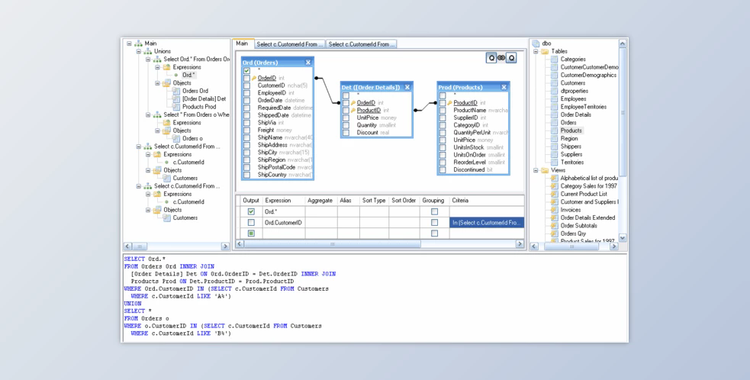
Task: Click the green bullet icon beside Ord.* in tree
Action: point(176,75)
